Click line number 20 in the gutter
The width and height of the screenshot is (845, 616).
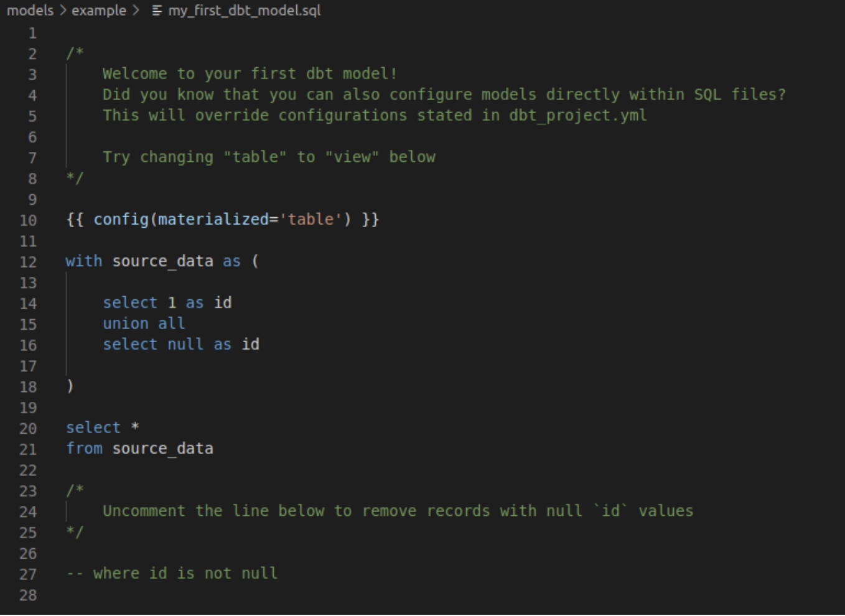point(28,429)
